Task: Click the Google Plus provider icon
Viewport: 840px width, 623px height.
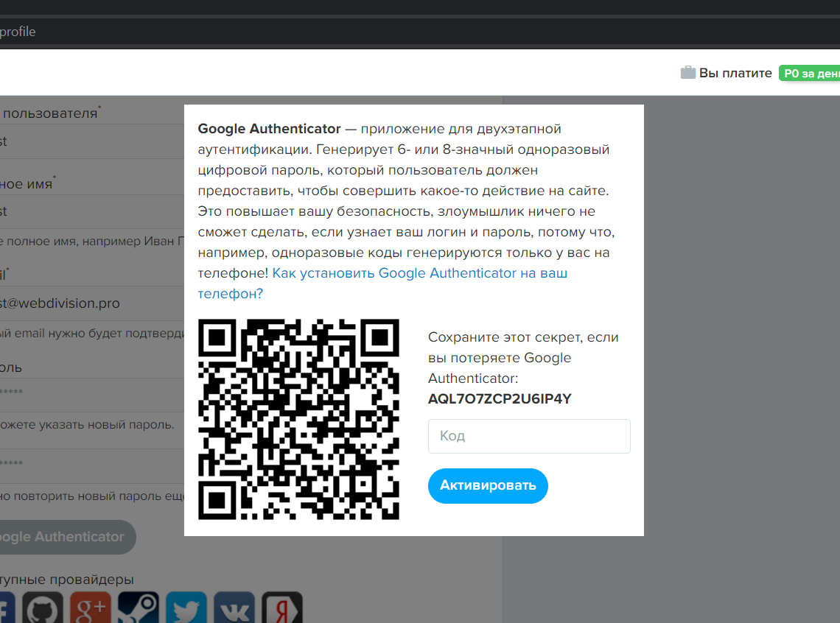Action: click(x=91, y=610)
